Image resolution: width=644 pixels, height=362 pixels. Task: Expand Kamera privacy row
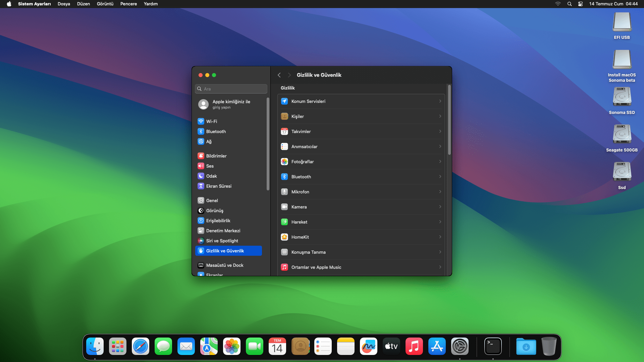pos(361,207)
